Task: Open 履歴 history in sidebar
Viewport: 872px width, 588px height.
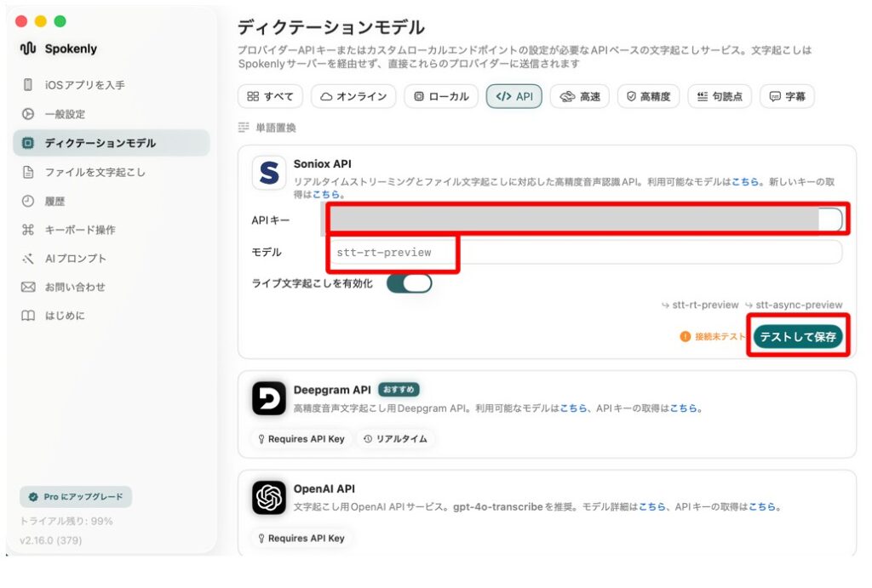Action: click(54, 202)
